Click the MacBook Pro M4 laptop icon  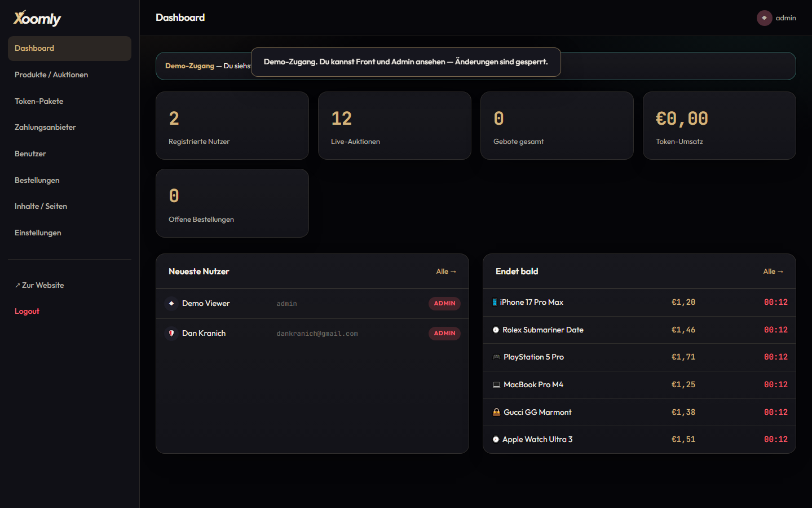496,385
